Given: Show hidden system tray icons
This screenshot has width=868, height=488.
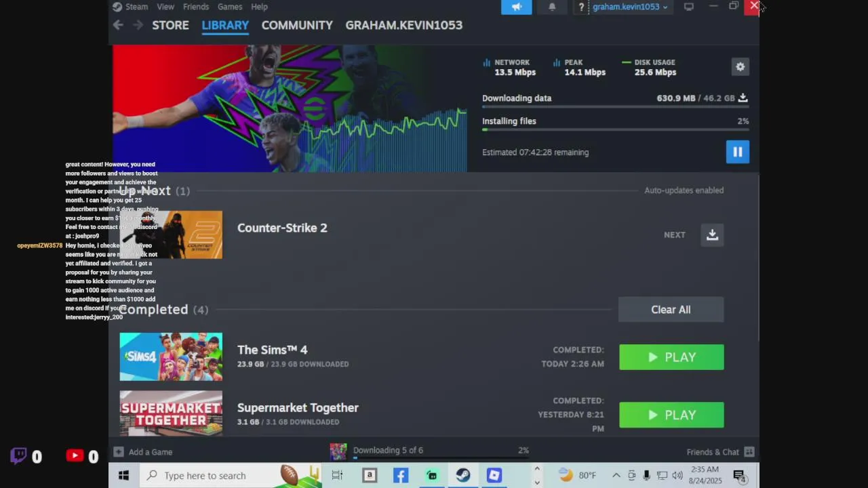Looking at the screenshot, I should (x=616, y=476).
